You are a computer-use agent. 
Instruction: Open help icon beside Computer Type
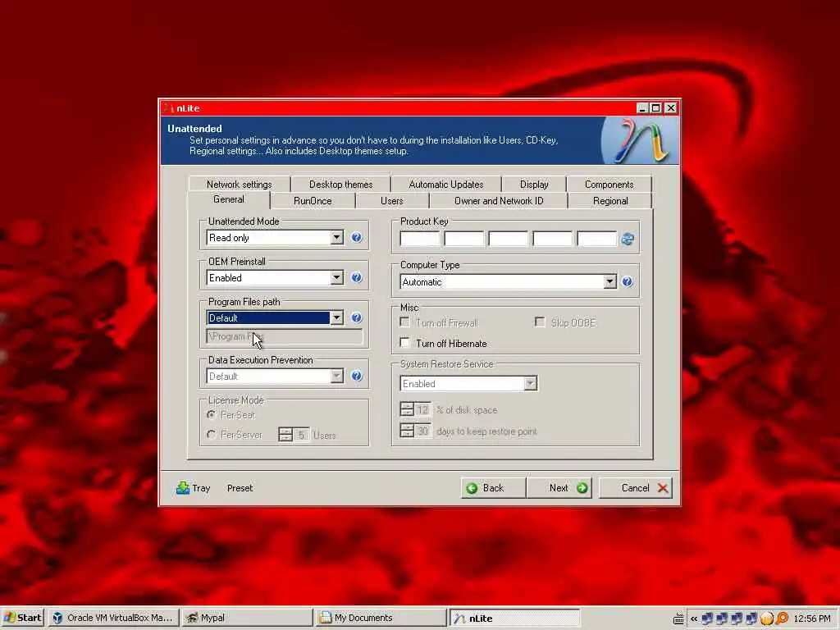coord(627,282)
